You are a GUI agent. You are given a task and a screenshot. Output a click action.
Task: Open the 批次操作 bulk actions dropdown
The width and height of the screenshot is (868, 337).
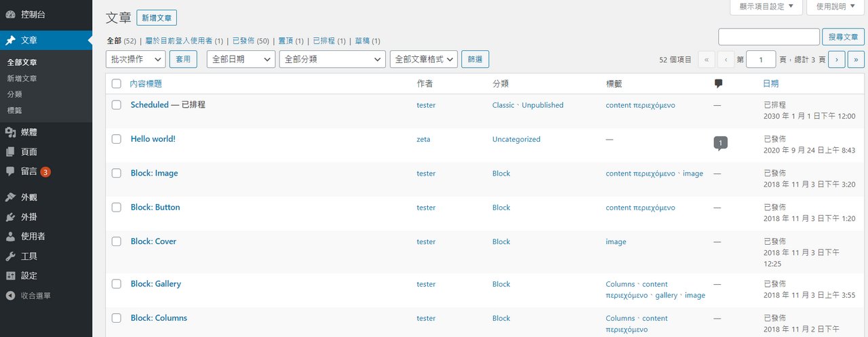point(136,59)
